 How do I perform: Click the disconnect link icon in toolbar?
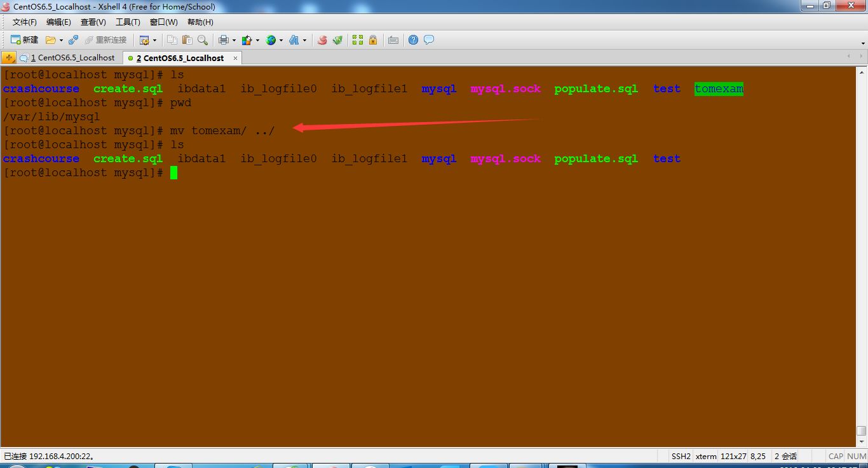click(73, 40)
